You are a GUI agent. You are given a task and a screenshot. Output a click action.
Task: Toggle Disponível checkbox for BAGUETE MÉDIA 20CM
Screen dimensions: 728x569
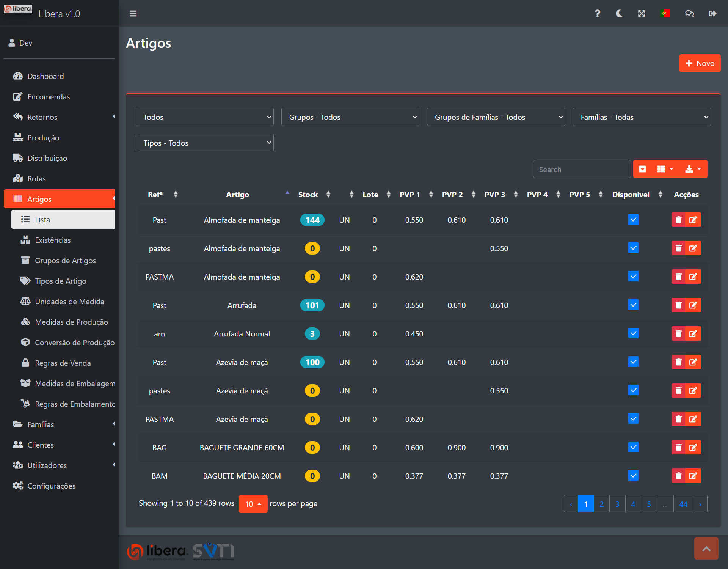tap(633, 476)
